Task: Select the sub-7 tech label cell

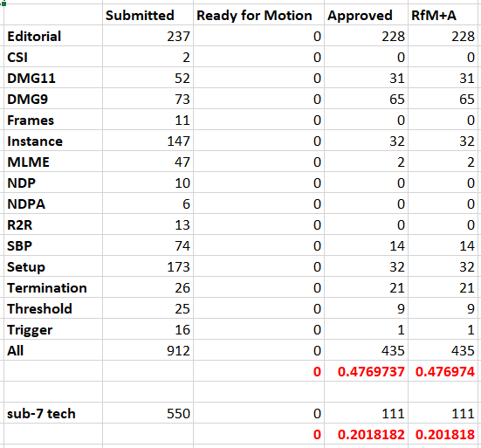Action: pyautogui.click(x=53, y=413)
